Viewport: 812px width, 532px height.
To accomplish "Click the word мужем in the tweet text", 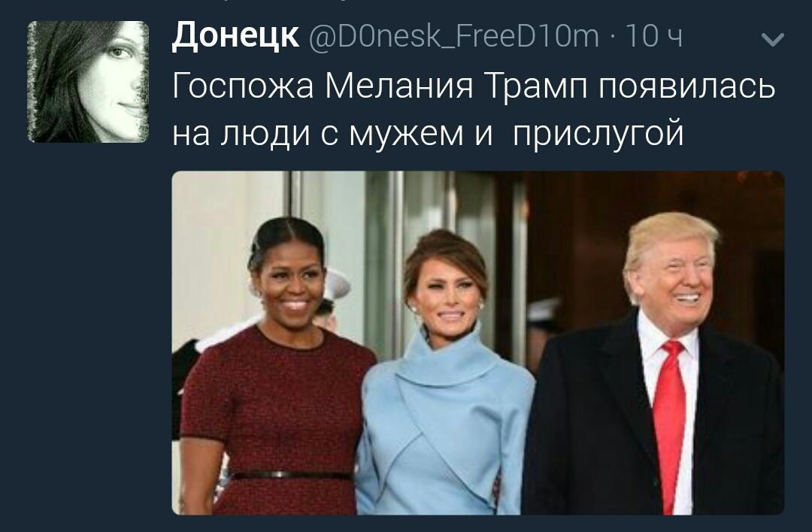I will tap(406, 133).
